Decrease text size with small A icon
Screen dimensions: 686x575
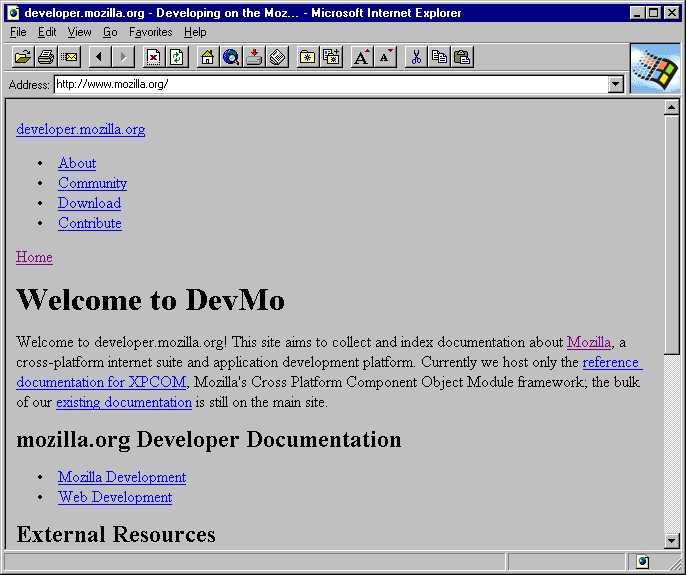click(385, 57)
